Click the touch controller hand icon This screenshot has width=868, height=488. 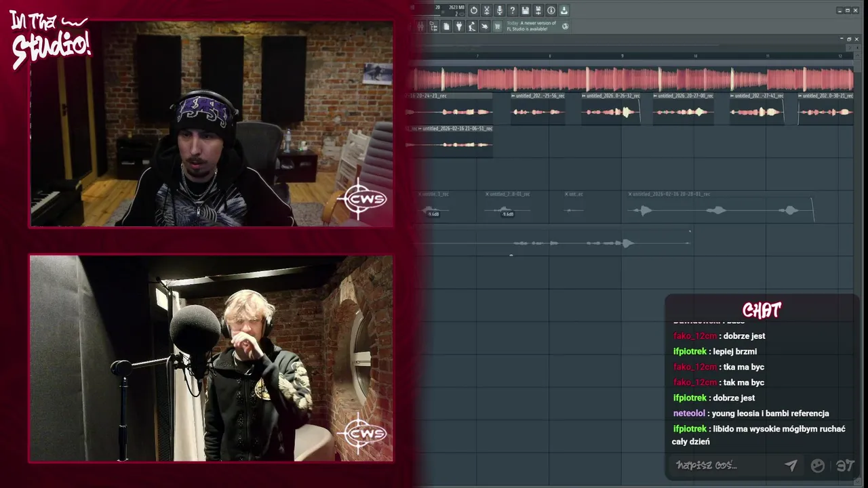484,26
